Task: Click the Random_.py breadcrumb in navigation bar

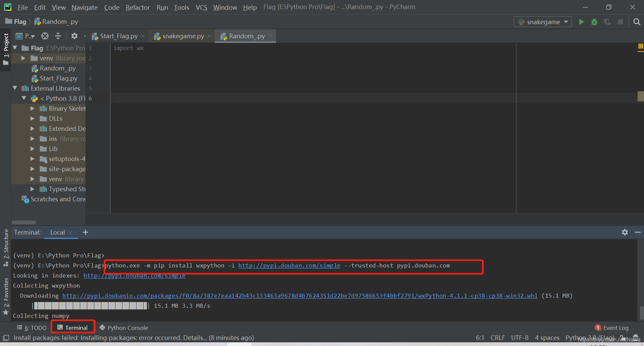Action: point(56,22)
